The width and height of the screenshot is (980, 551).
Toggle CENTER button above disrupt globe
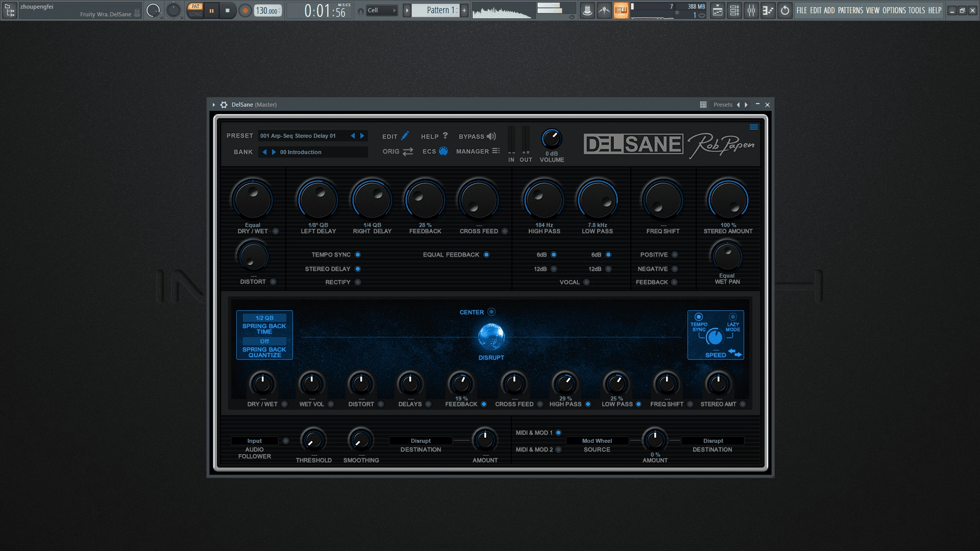[492, 312]
